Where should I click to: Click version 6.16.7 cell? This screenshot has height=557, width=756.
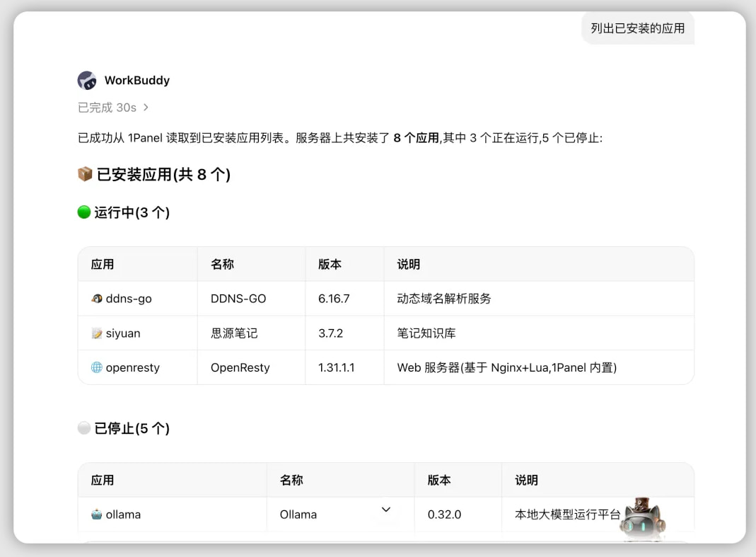pyautogui.click(x=334, y=299)
